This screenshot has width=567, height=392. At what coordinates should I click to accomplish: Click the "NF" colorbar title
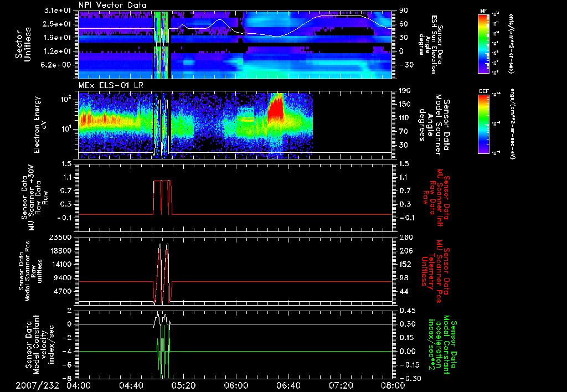pyautogui.click(x=483, y=11)
